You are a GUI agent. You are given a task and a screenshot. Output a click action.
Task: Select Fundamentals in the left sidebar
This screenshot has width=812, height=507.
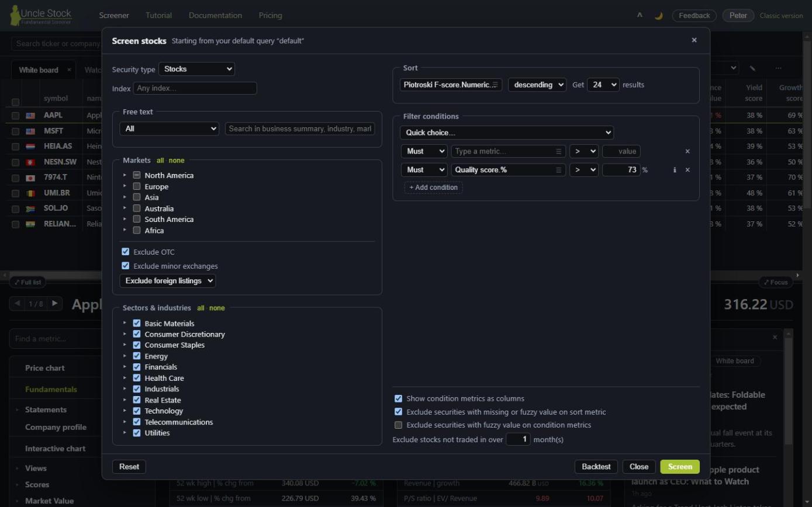pos(51,389)
